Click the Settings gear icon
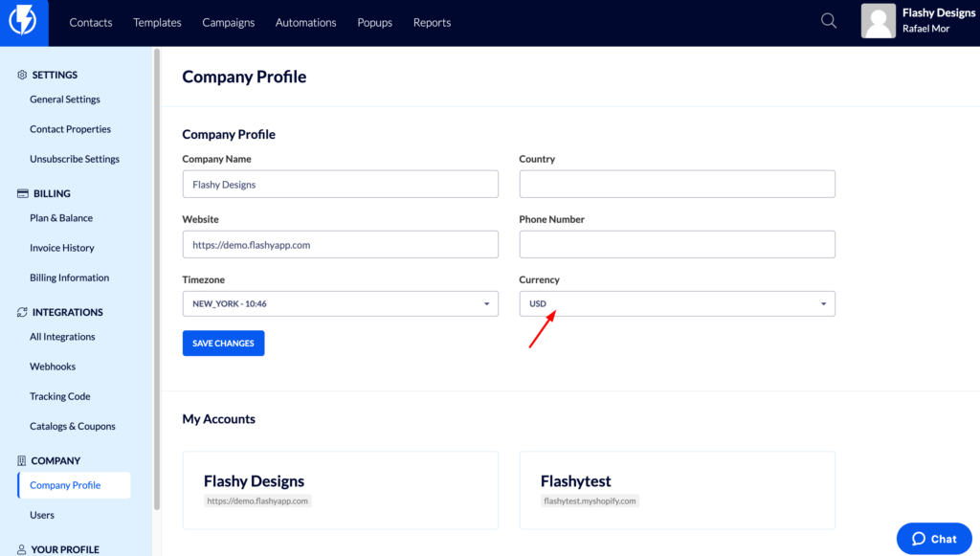Viewport: 980px width, 556px height. coord(22,75)
